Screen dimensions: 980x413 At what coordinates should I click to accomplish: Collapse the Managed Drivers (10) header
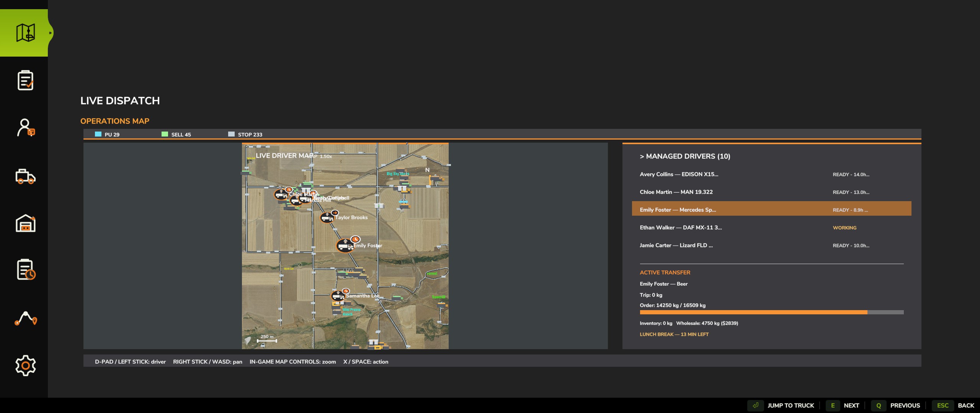pos(685,156)
